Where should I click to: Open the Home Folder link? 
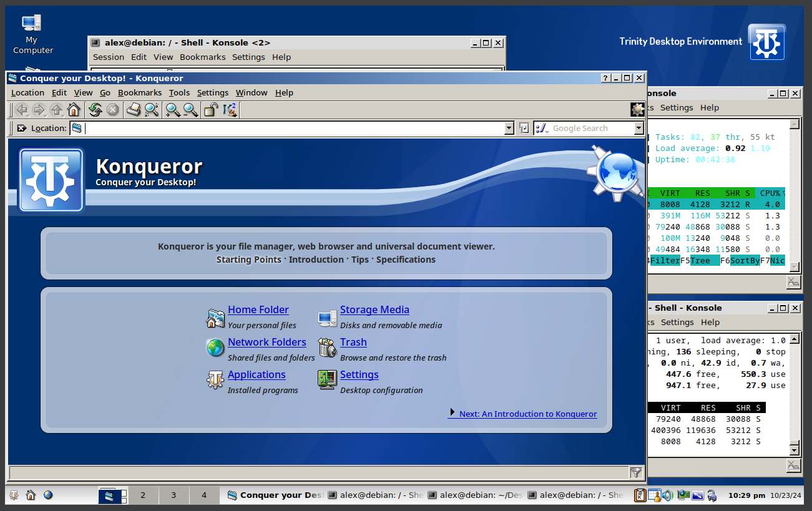point(258,309)
